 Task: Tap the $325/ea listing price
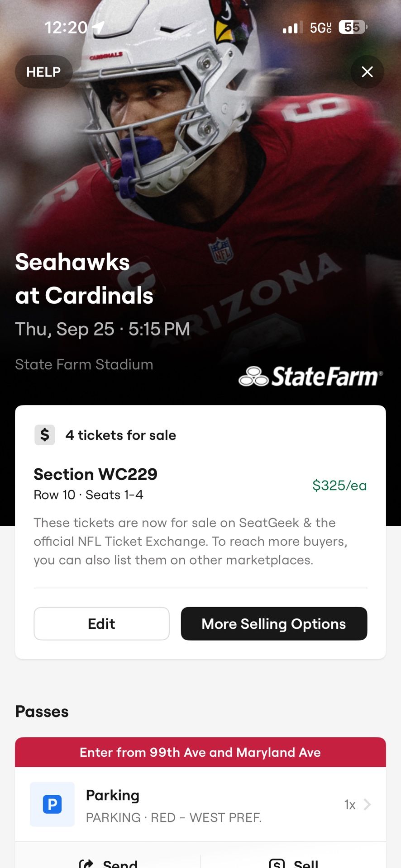tap(339, 485)
